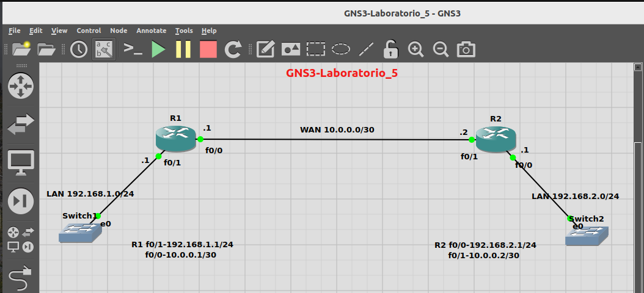Screen dimensions: 644x293
Task: Click the Zoom in magnifier icon
Action: 415,49
